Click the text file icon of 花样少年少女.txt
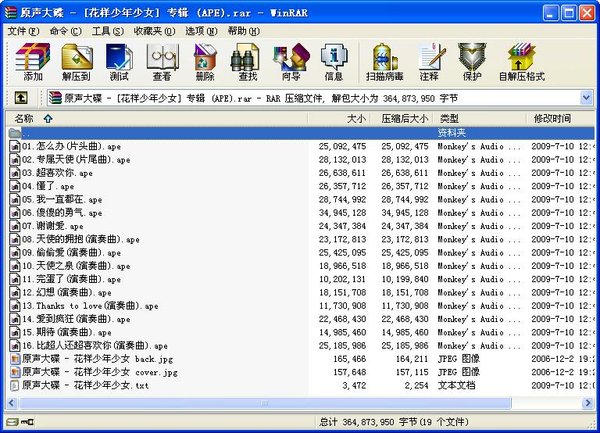 point(15,386)
